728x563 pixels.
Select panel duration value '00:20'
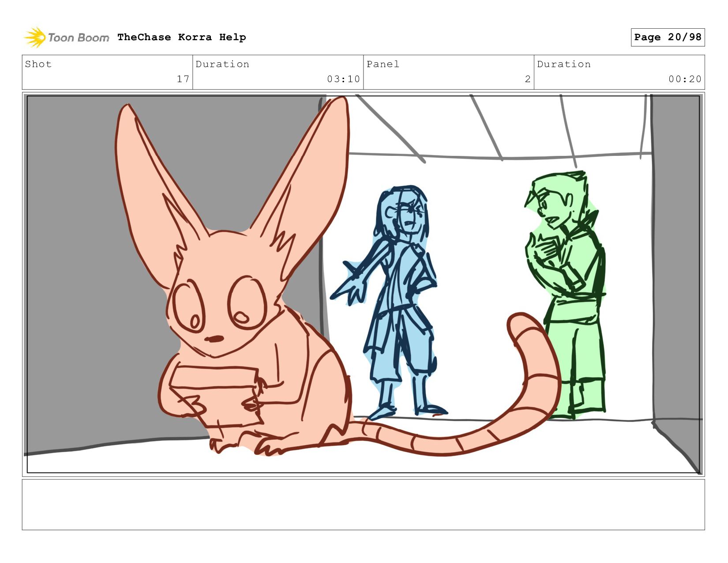685,79
